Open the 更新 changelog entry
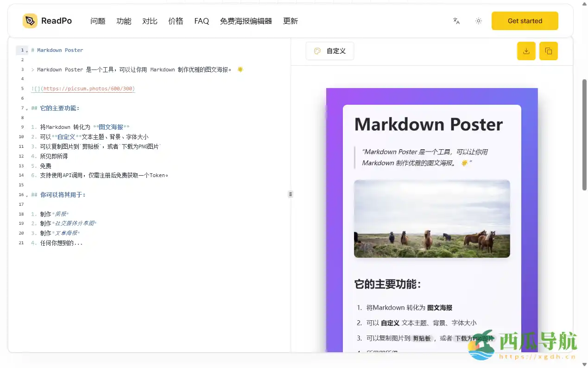The height and width of the screenshot is (368, 588). [x=291, y=21]
